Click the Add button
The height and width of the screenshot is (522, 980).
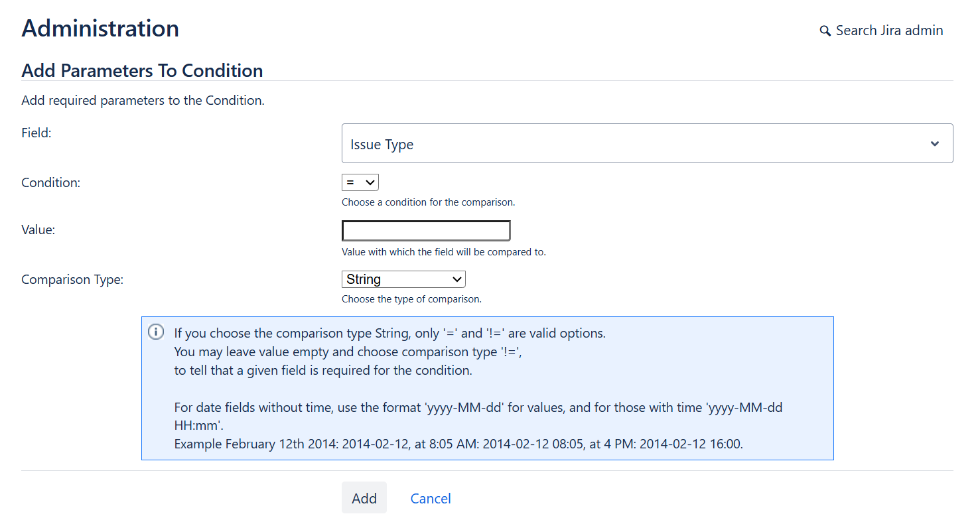coord(364,498)
